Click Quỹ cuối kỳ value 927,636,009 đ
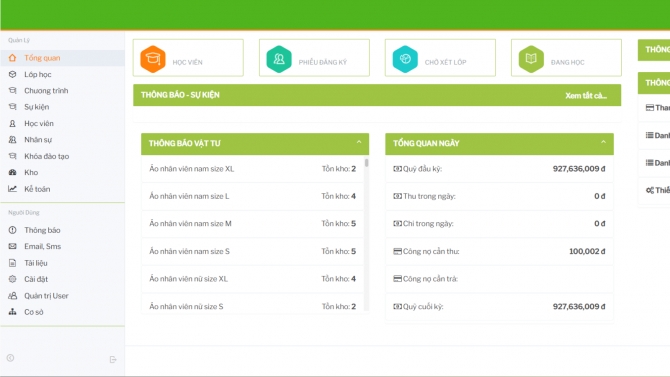670x377 pixels. click(x=579, y=306)
